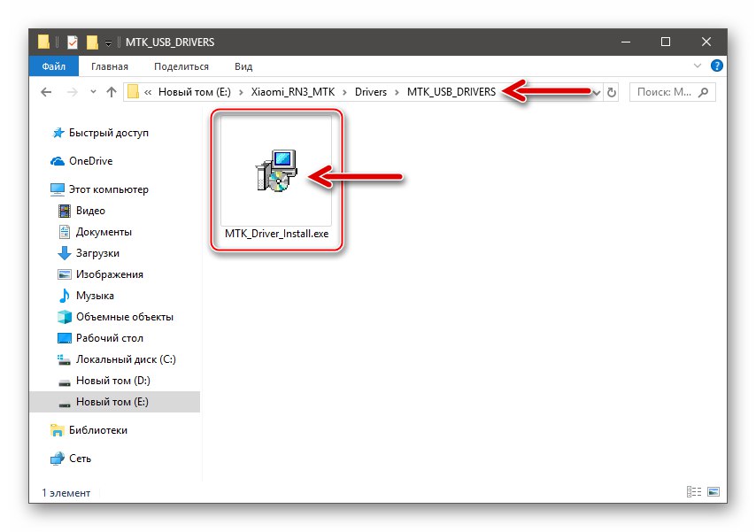
Task: Expand dropdown after Новый том (E:) breadcrumb
Action: pyautogui.click(x=241, y=92)
